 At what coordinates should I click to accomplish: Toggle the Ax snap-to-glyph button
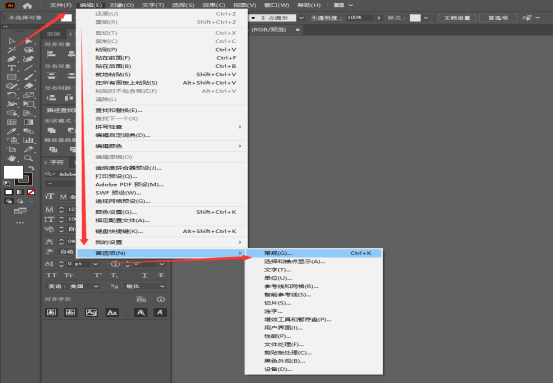click(x=112, y=312)
